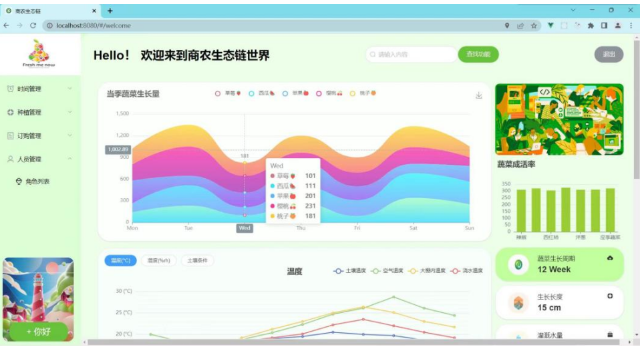Click the lighthouse illustration in sidebar

(x=39, y=300)
